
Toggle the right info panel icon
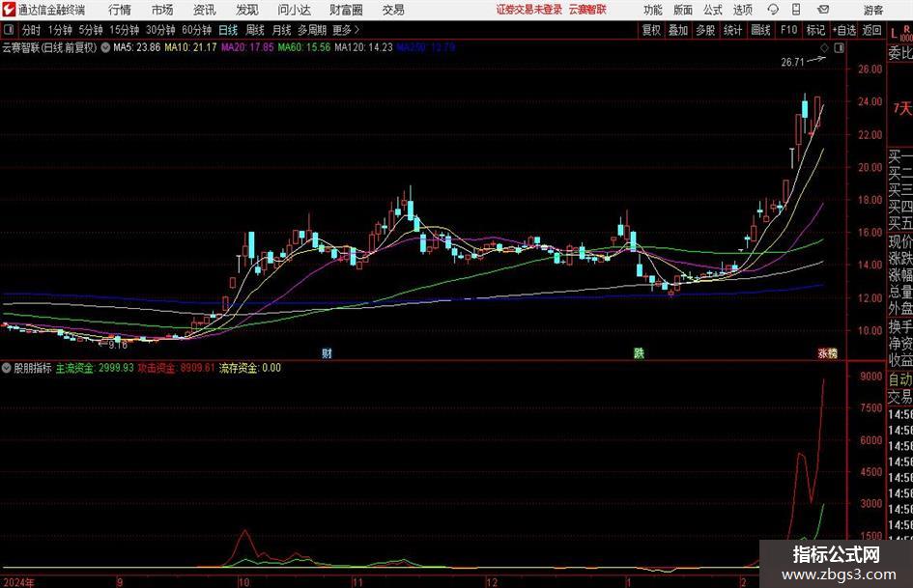[839, 48]
